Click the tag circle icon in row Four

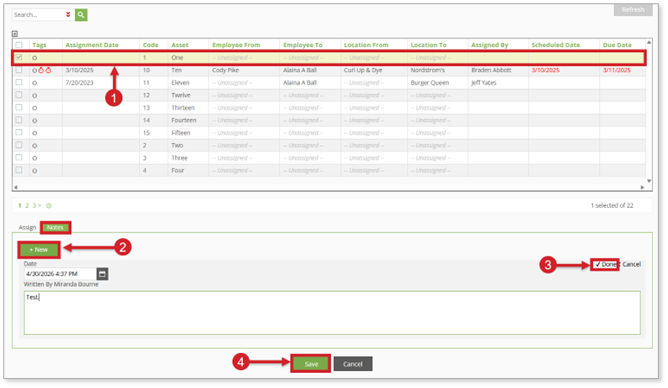(35, 171)
